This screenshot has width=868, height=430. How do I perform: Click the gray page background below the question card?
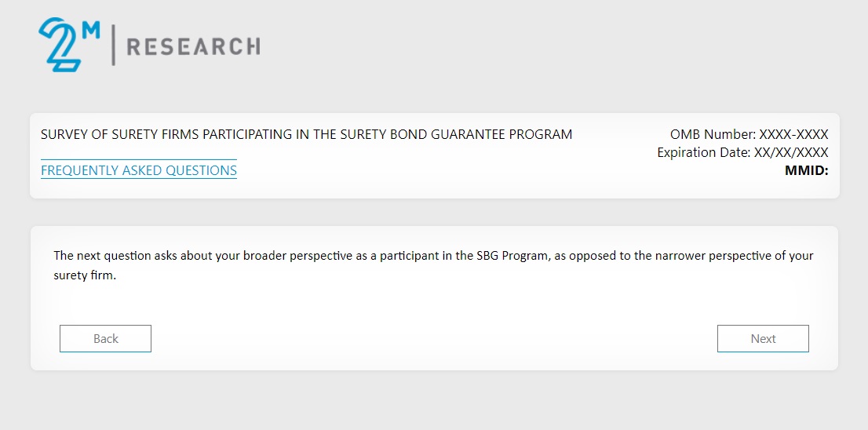coord(434,400)
